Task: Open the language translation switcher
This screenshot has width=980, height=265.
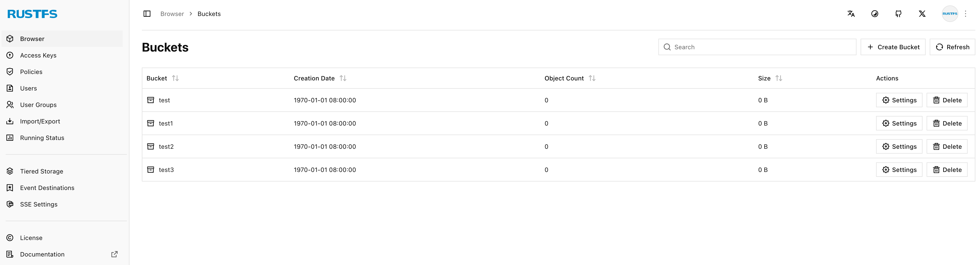Action: [851, 14]
